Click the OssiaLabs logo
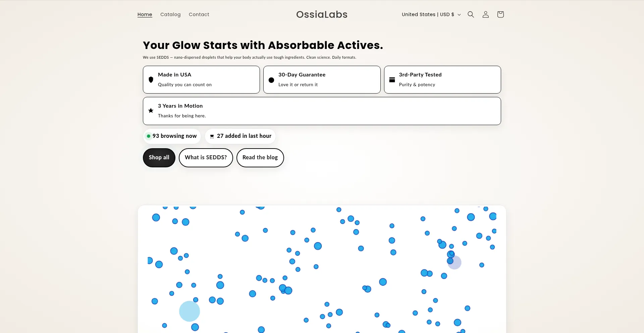 (x=322, y=14)
